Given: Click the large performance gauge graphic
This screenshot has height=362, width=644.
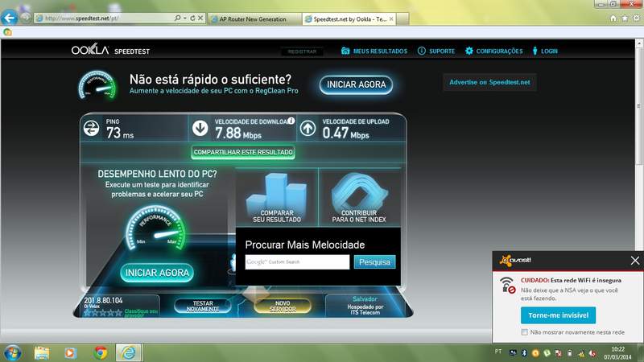Looking at the screenshot, I should pyautogui.click(x=155, y=228).
